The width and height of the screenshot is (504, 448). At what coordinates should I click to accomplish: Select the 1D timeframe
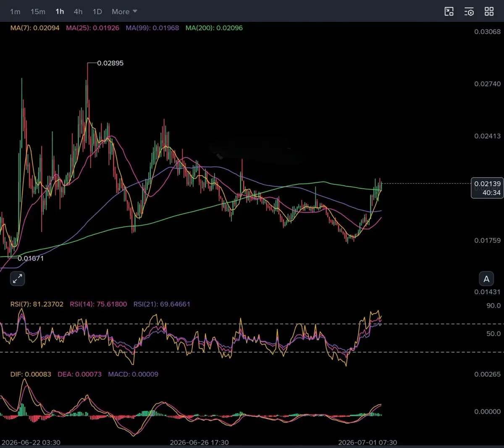pyautogui.click(x=97, y=12)
